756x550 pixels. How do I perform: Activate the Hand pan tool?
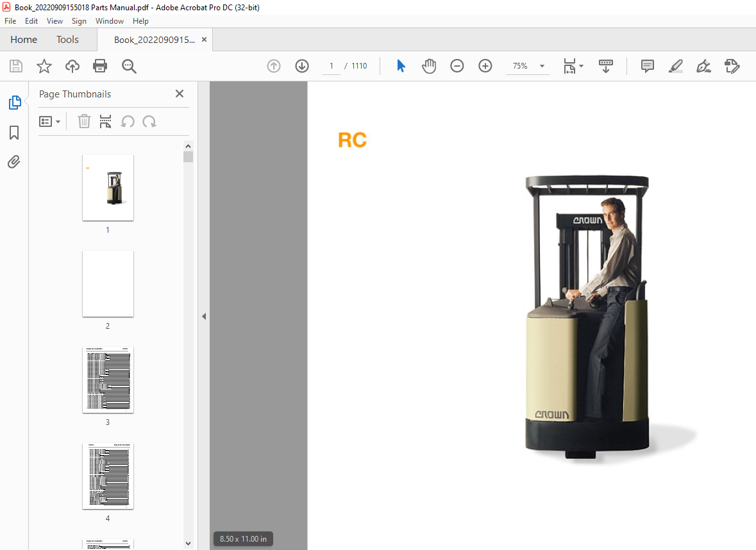[428, 66]
